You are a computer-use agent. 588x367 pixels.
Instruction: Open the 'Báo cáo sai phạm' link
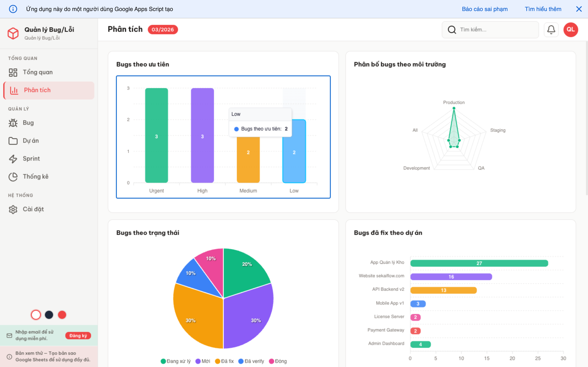tap(484, 9)
